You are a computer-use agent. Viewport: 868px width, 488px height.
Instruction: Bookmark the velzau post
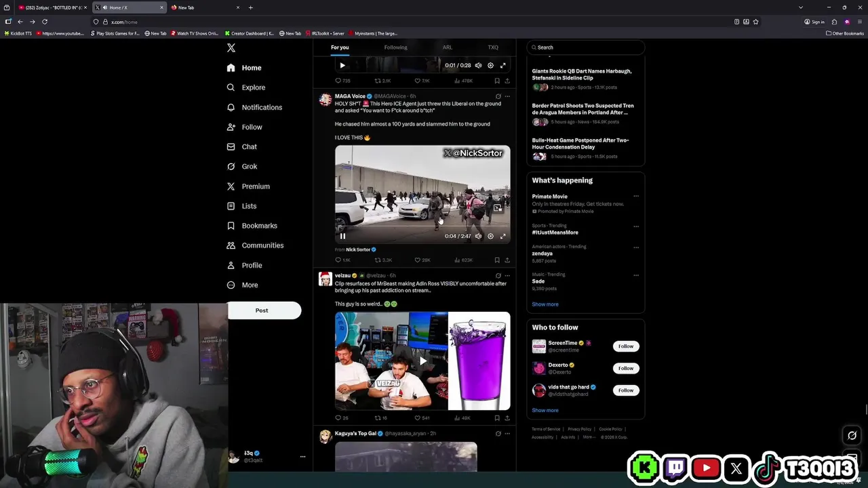tap(497, 418)
